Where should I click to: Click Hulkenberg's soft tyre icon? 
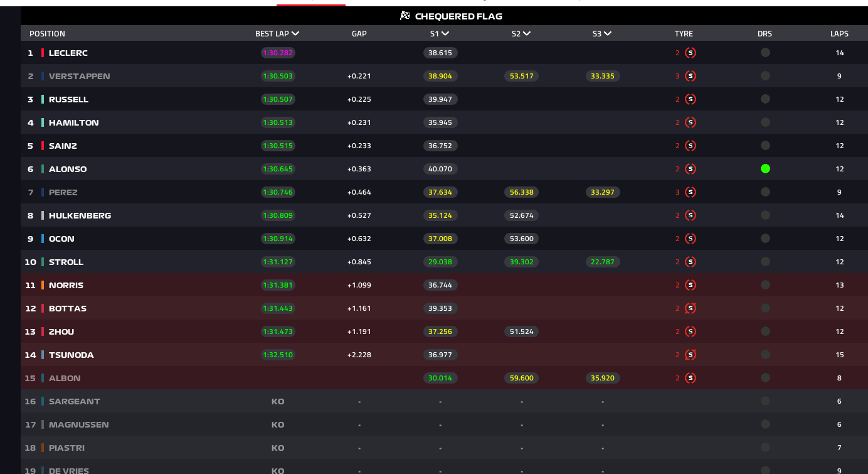pos(691,215)
